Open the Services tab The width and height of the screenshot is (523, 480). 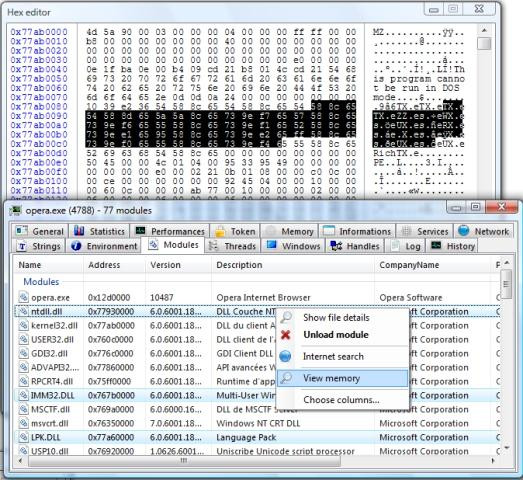(424, 231)
